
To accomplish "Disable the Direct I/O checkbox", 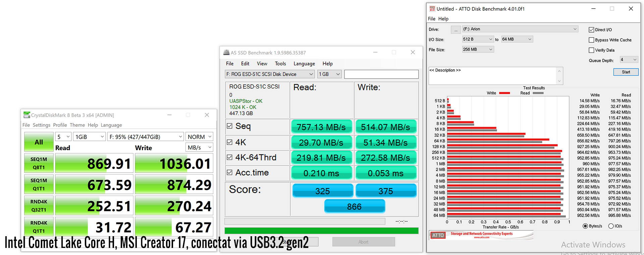I will click(x=591, y=30).
